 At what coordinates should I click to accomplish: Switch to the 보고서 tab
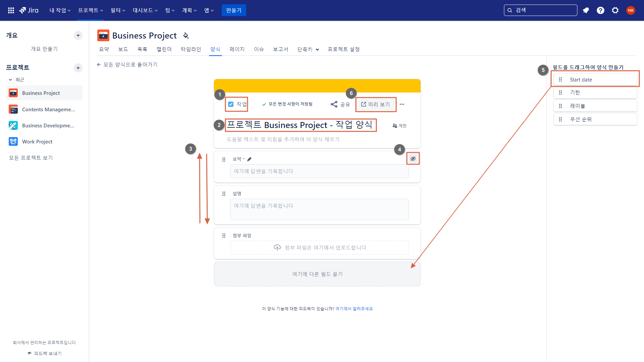pyautogui.click(x=281, y=49)
